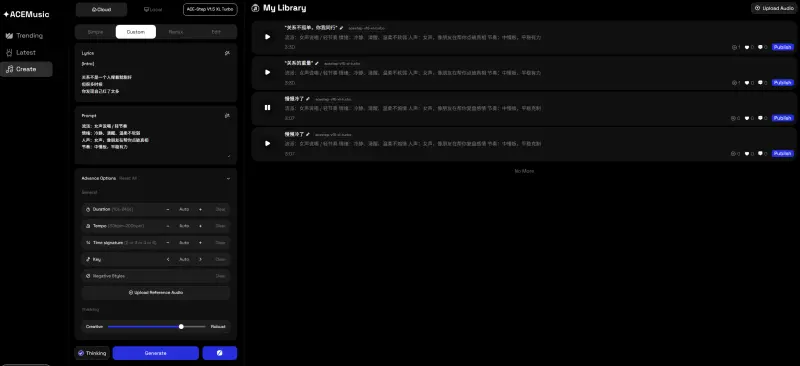Publish the second track
800x366 pixels.
tap(783, 83)
